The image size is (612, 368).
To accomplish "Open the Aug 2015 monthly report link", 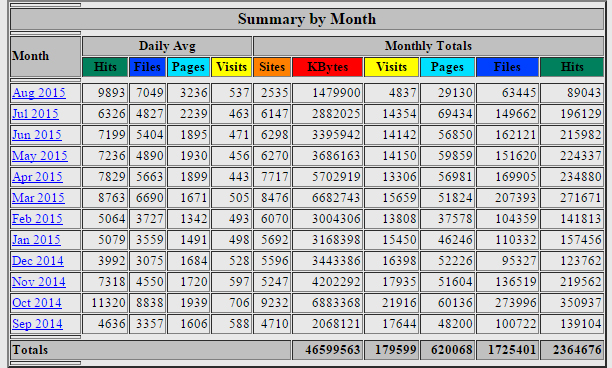I will (39, 93).
